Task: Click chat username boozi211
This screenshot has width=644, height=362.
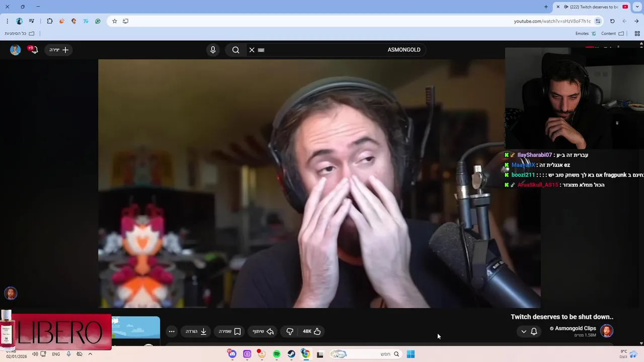Action: tap(523, 175)
